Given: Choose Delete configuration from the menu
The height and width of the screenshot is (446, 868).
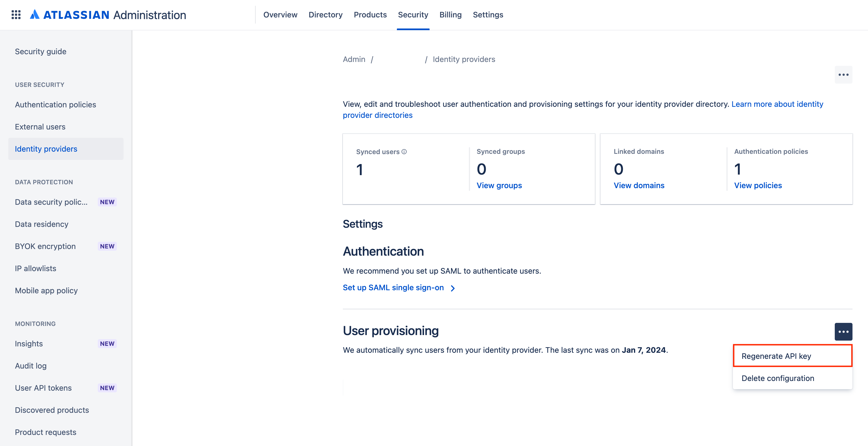Looking at the screenshot, I should 778,378.
